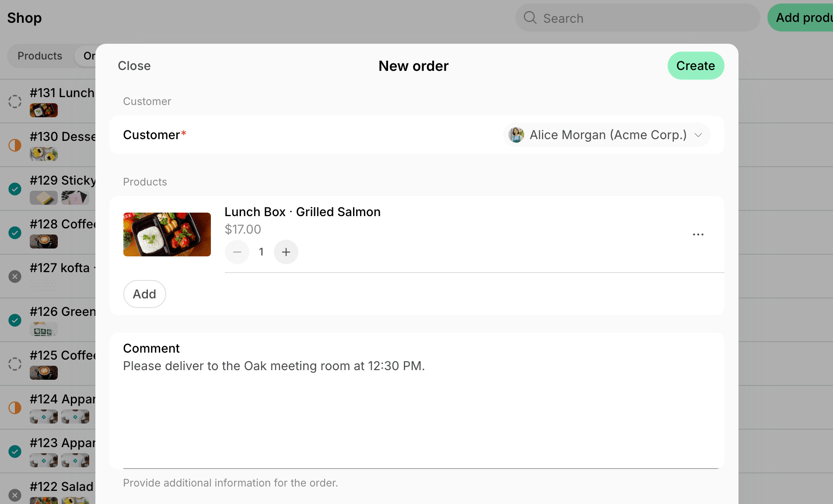Click the pending status icon for order #131
The height and width of the screenshot is (504, 833).
(x=15, y=101)
